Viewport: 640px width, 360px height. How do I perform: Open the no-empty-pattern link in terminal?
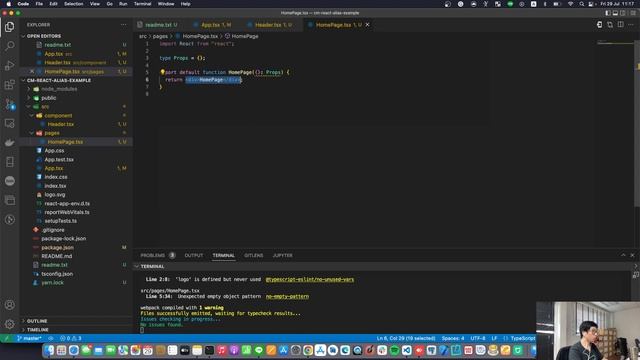(287, 297)
